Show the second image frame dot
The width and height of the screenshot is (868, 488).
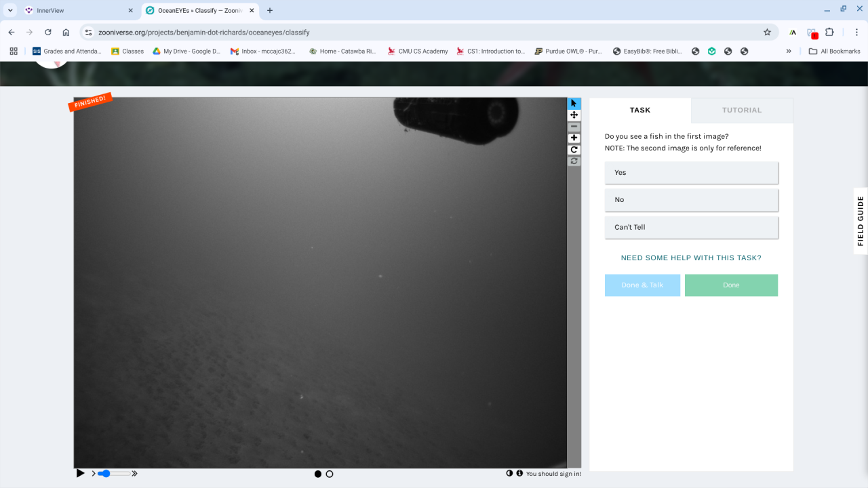tap(330, 474)
